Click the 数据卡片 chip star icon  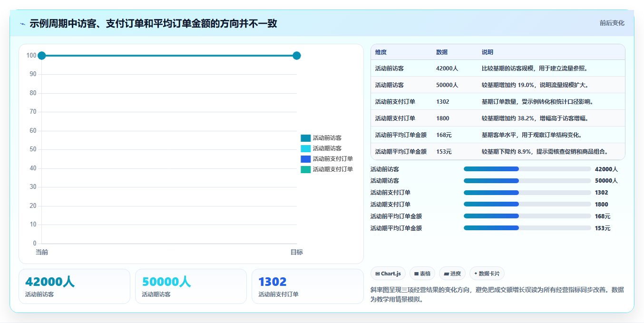coord(476,274)
